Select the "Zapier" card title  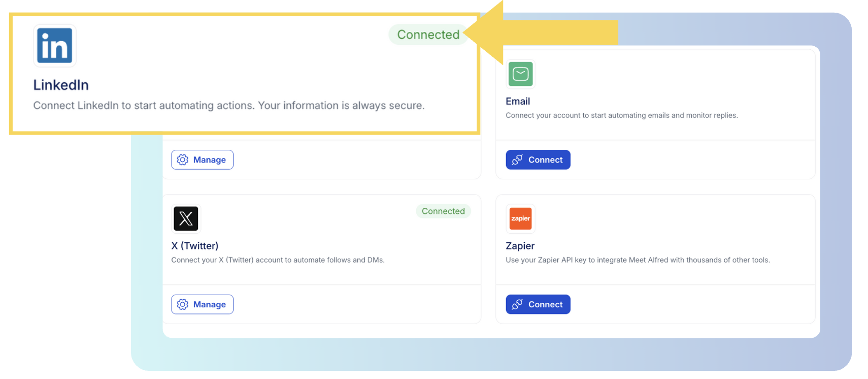[520, 246]
